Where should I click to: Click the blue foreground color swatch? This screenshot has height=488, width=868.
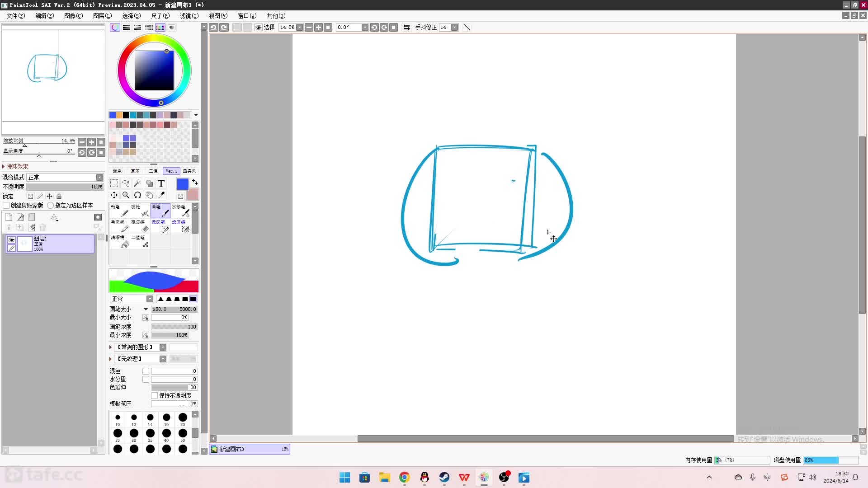tap(183, 184)
